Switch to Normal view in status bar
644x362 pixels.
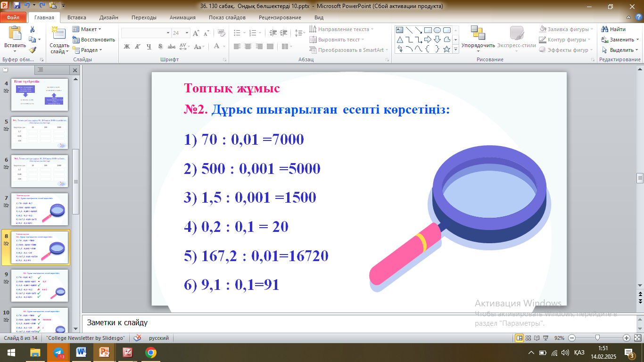[x=520, y=338]
